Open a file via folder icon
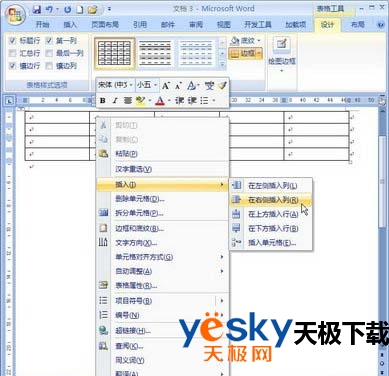This screenshot has height=376, width=389. click(92, 10)
